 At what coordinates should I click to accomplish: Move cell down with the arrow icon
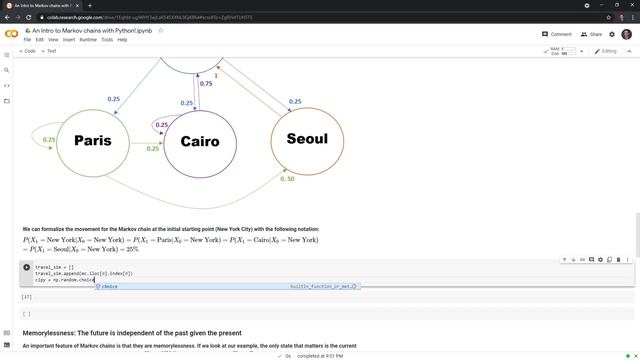point(573,260)
